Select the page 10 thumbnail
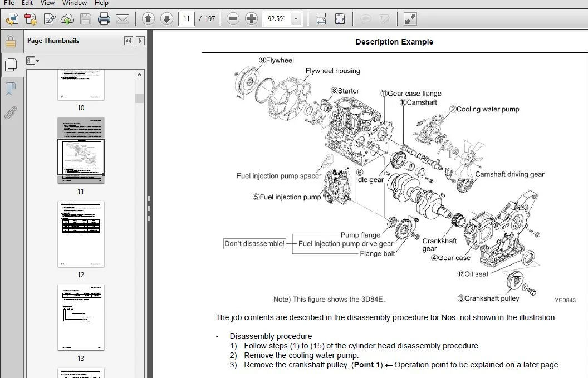Image resolution: width=588 pixels, height=378 pixels. point(81,85)
